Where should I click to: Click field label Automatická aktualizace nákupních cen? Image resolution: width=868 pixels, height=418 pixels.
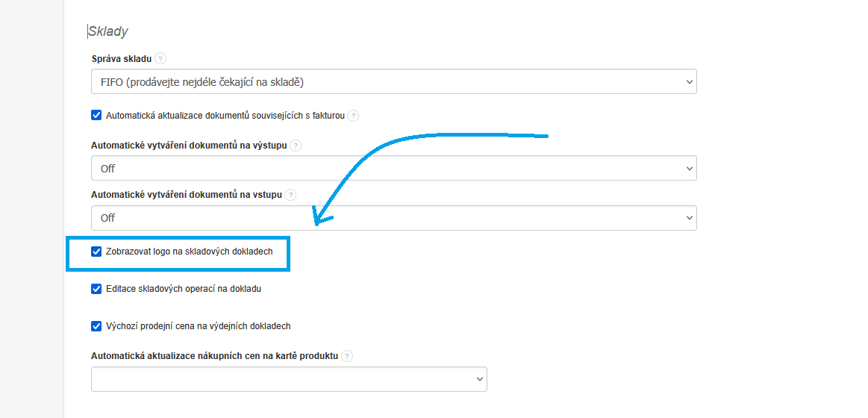coord(215,355)
